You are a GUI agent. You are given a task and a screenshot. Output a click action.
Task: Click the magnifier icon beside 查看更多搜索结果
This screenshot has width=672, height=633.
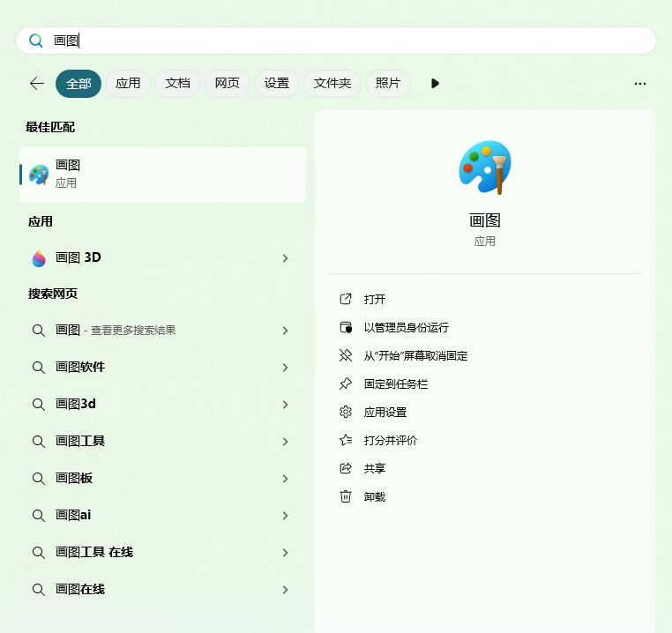(39, 331)
